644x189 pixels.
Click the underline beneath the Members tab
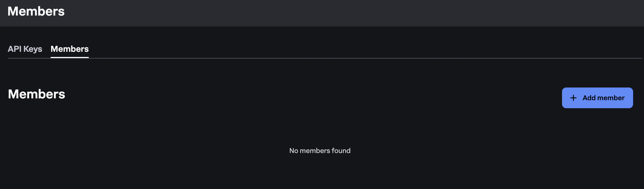(x=69, y=59)
